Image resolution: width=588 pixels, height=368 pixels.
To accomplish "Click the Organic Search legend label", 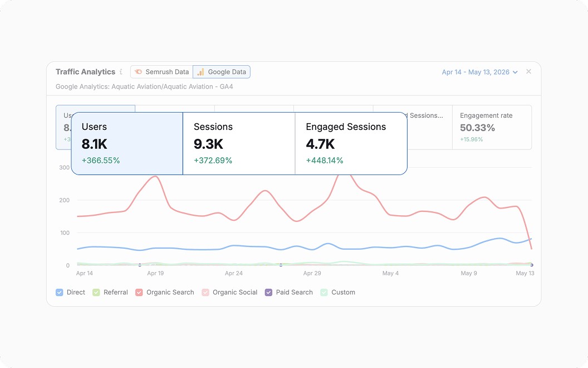I will pos(170,293).
